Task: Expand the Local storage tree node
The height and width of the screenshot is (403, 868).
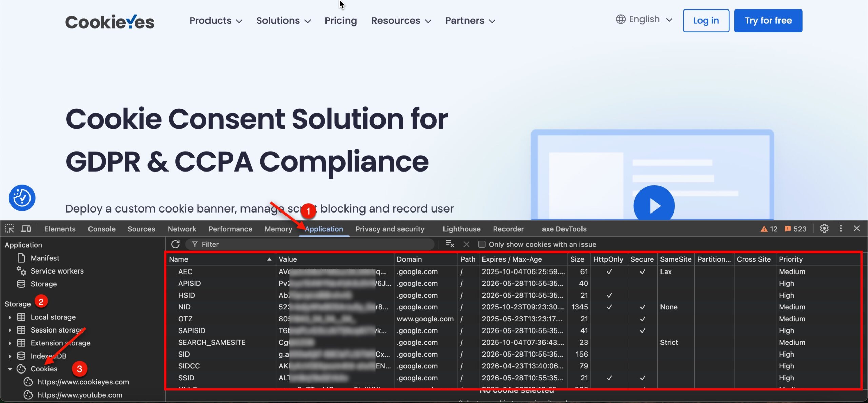Action: pos(10,317)
